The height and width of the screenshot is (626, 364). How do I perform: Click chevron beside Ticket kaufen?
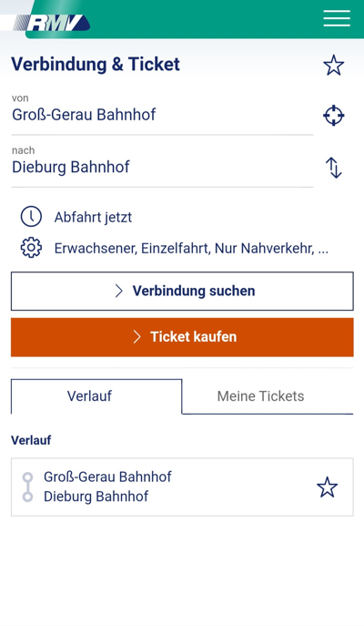136,337
